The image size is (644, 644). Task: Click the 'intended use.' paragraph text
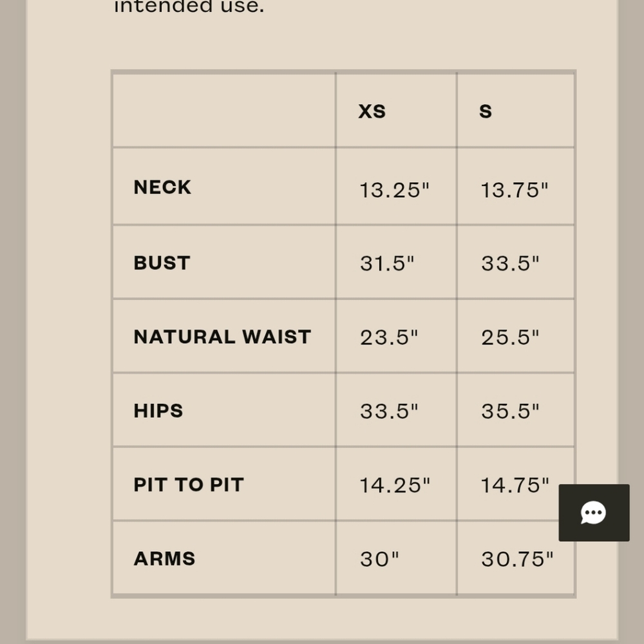click(189, 6)
